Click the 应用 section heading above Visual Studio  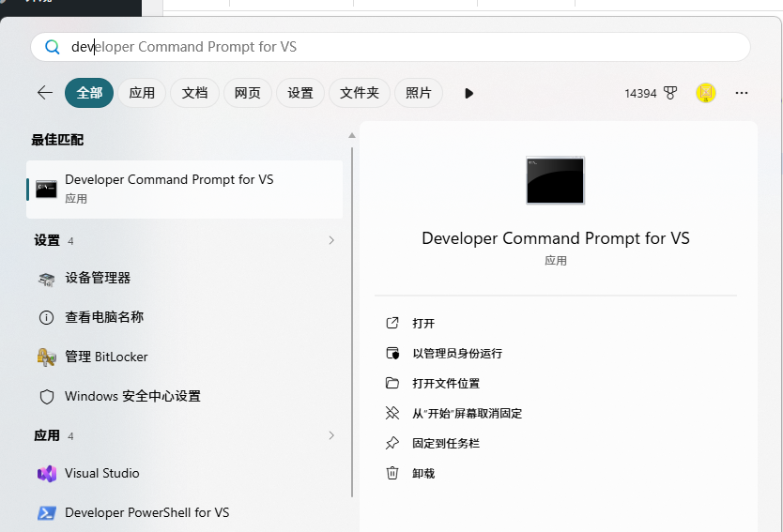point(47,435)
